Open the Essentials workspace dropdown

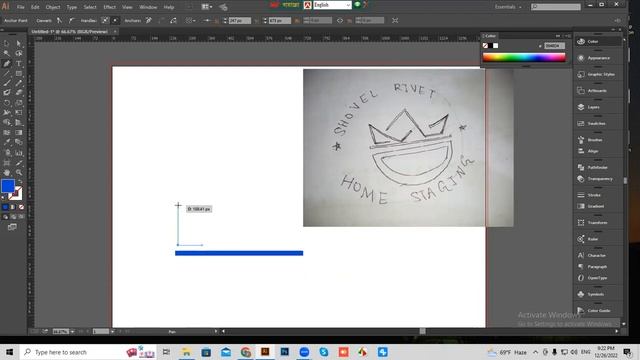click(x=508, y=7)
